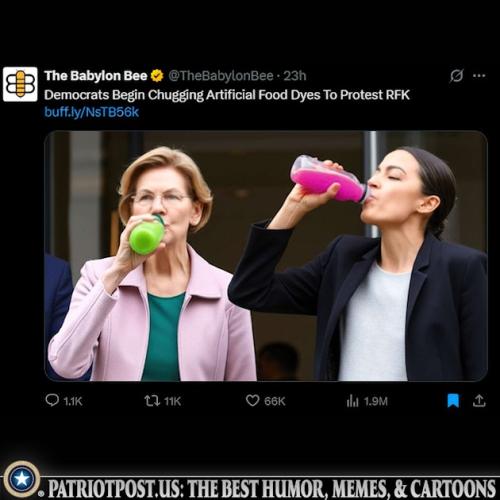Click the tweet headline about food dyes

[227, 95]
